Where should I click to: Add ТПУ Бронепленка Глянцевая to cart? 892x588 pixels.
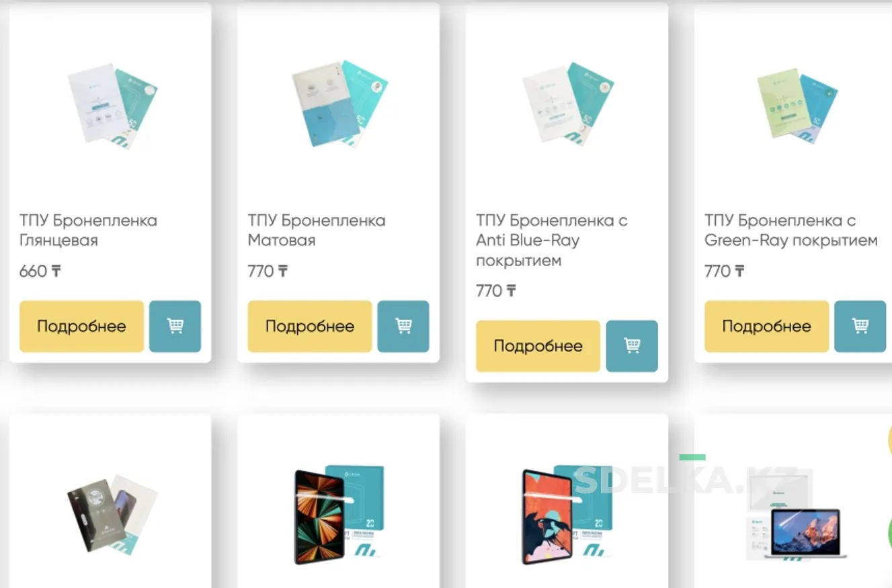(x=175, y=326)
